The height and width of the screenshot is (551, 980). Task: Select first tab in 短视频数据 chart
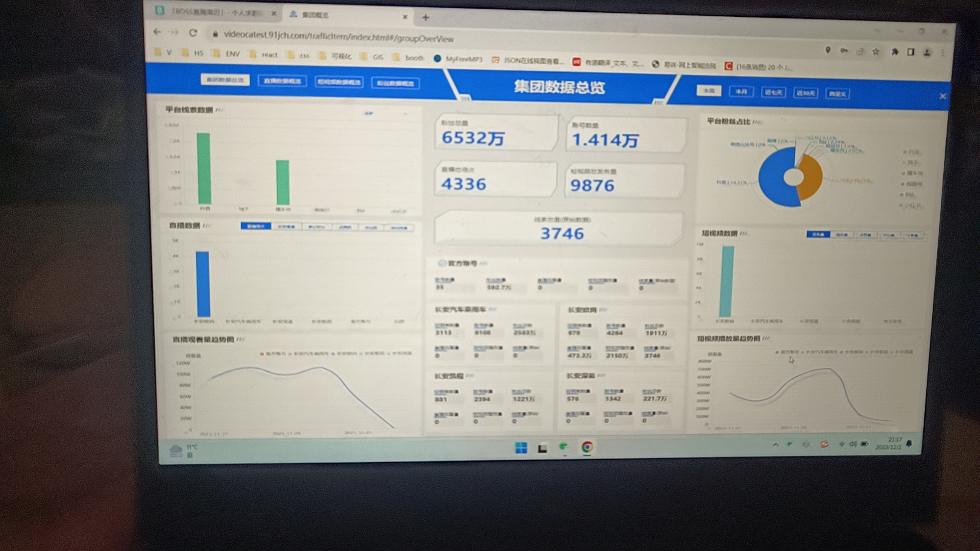tap(818, 234)
